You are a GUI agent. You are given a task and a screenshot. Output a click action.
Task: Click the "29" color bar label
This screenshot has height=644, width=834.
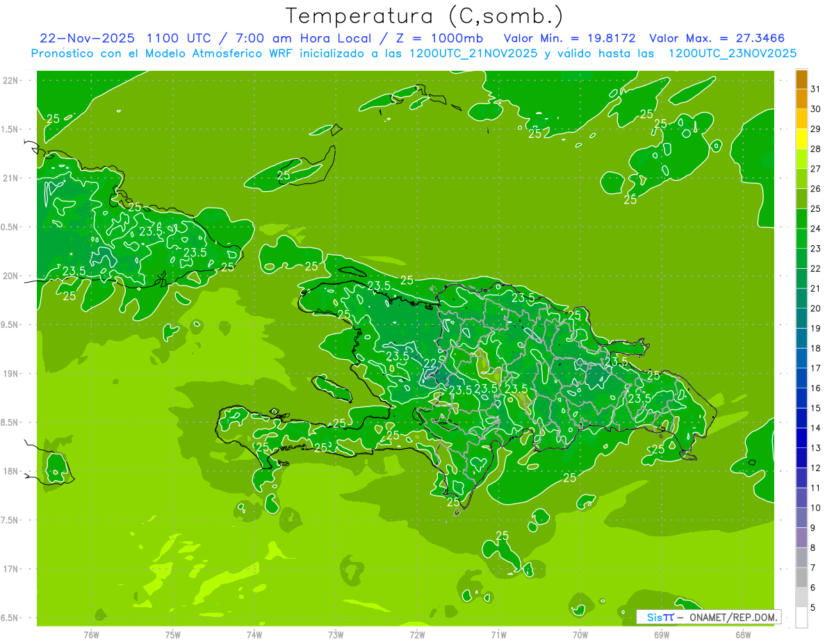[816, 129]
